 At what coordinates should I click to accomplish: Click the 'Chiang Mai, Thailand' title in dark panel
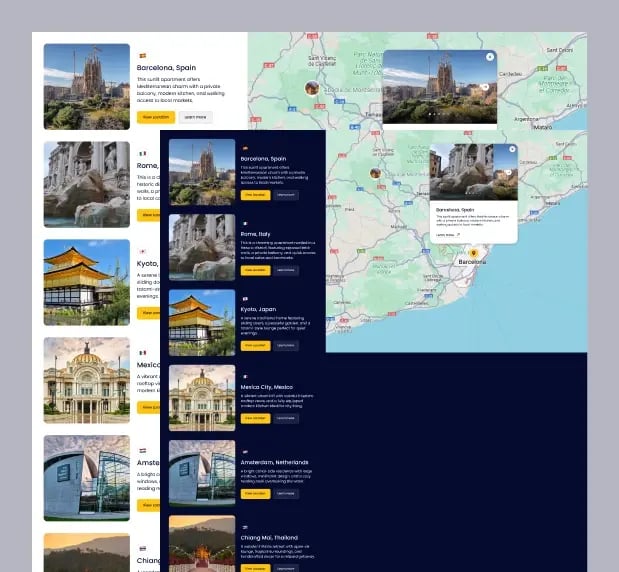(269, 538)
